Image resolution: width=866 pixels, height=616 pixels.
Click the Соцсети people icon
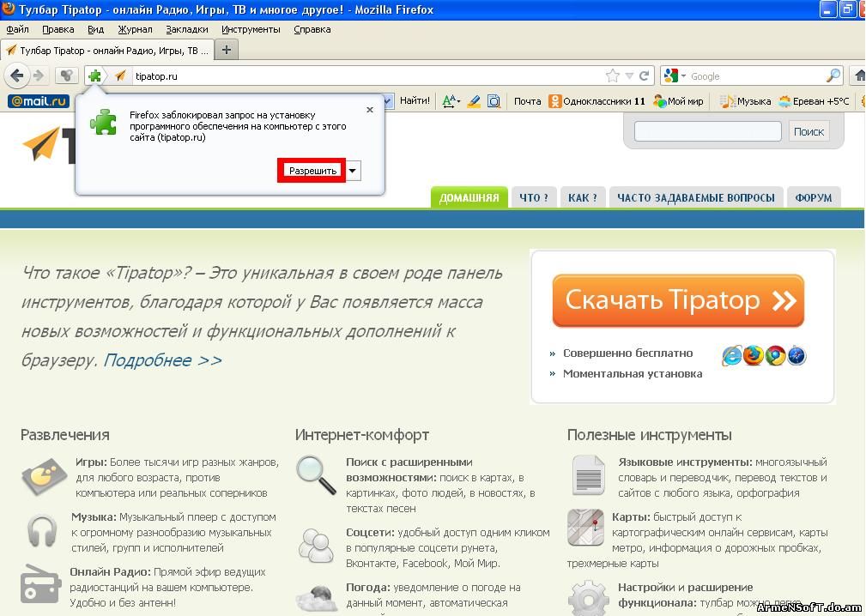pyautogui.click(x=316, y=546)
